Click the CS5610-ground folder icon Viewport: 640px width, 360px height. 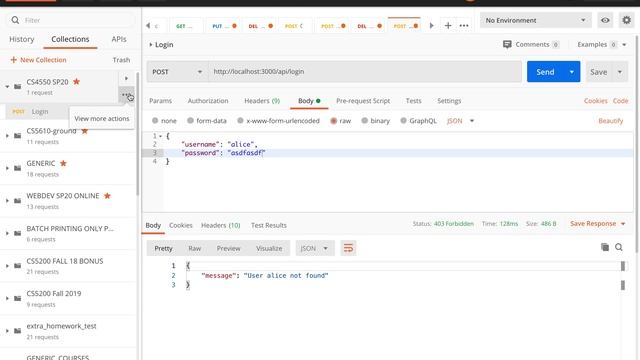tap(18, 136)
